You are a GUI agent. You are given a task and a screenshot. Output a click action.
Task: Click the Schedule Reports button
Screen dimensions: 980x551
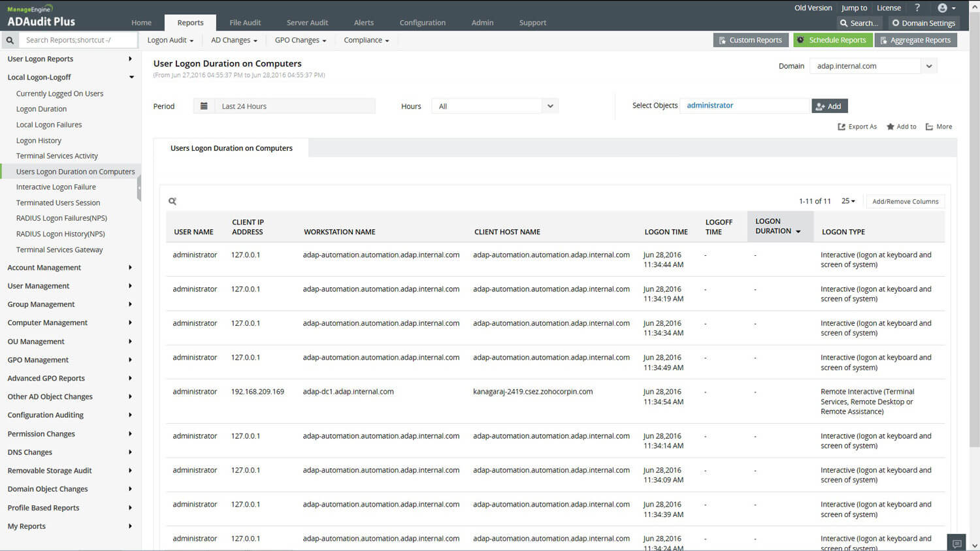[x=832, y=40]
